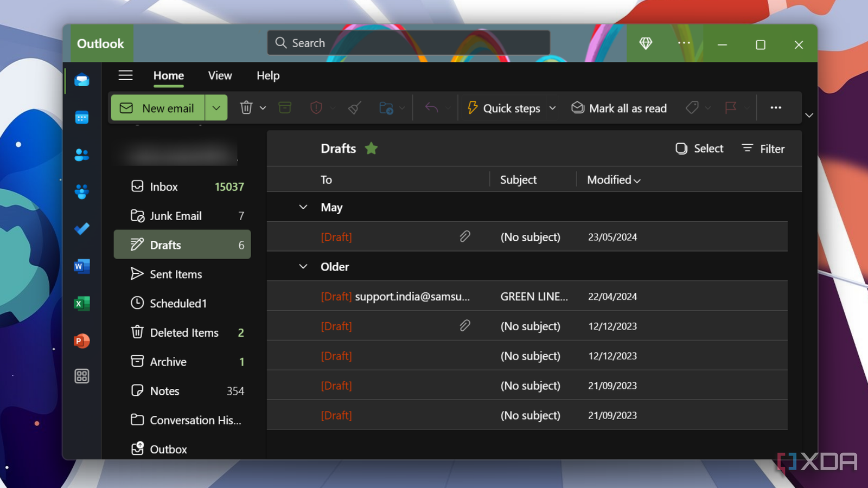Open the New email dropdown arrow

pos(216,108)
